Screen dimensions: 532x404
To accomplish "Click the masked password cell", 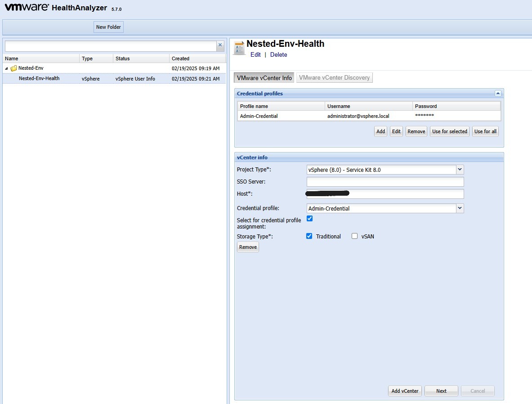I will (x=425, y=116).
